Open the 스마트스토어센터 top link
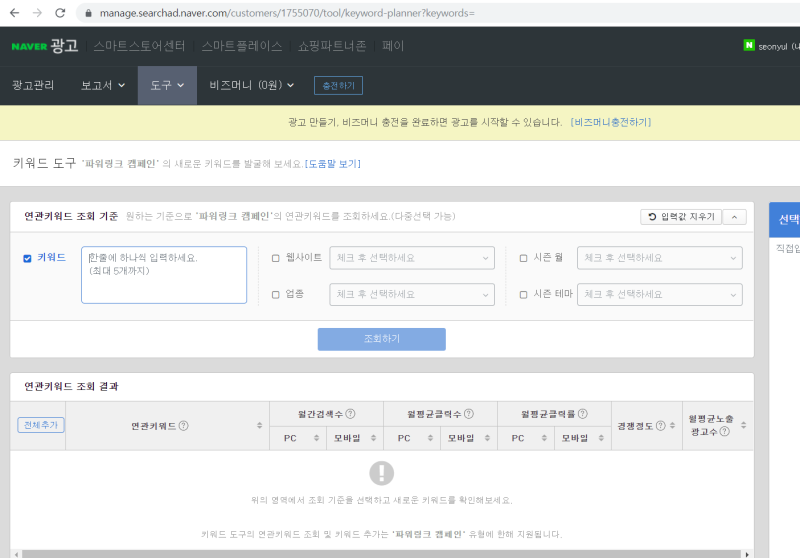The image size is (800, 558). (139, 46)
